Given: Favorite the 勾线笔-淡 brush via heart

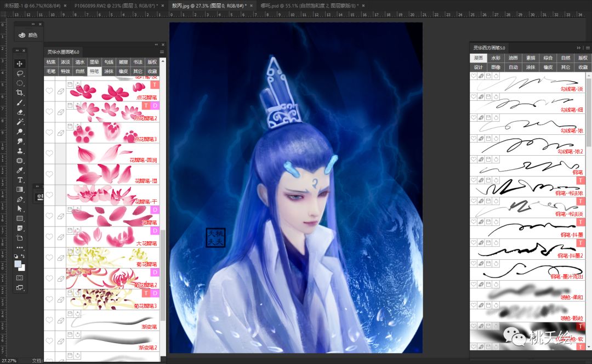Looking at the screenshot, I should (x=474, y=76).
